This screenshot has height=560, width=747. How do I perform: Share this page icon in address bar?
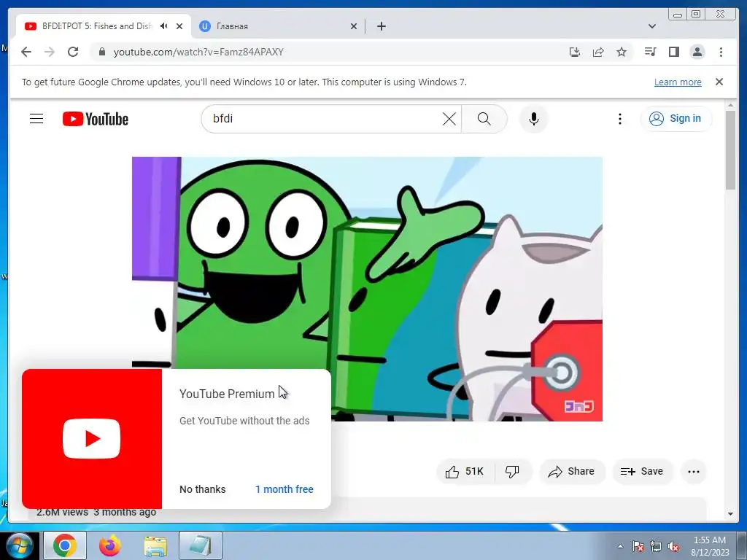point(598,52)
